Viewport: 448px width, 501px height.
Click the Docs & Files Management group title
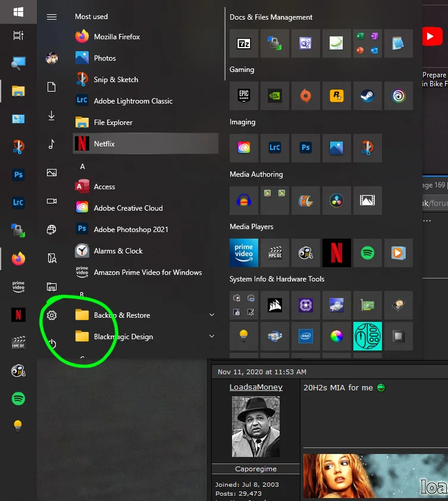(x=271, y=17)
